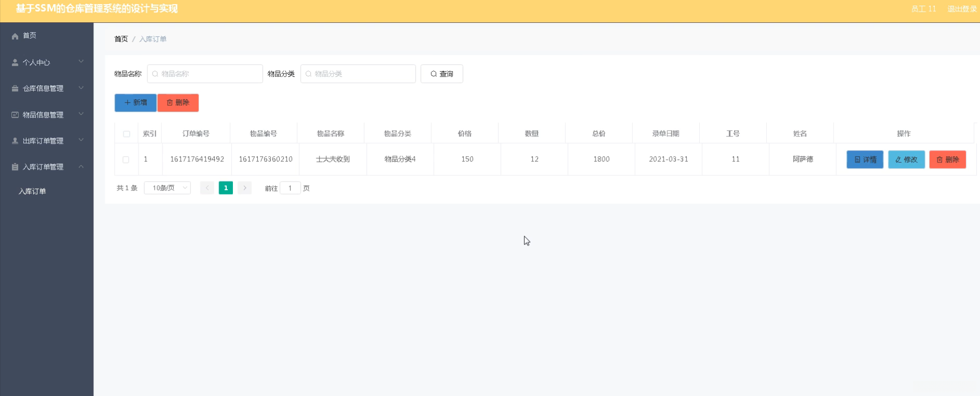The width and height of the screenshot is (980, 396).
Task: Select page 1 in pagination
Action: tap(226, 188)
